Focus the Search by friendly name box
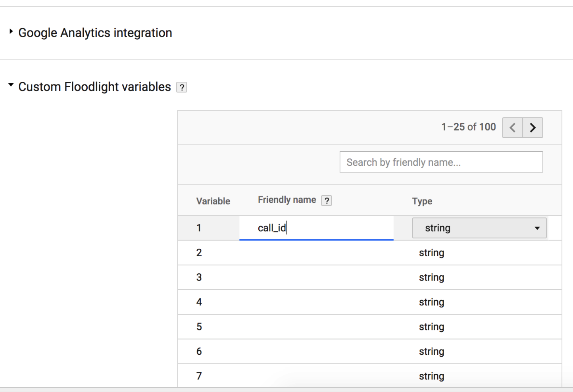Screen dimensions: 573x392 pyautogui.click(x=441, y=162)
